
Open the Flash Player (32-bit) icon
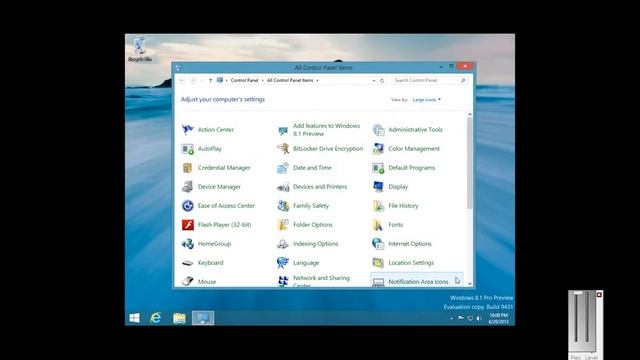click(x=187, y=225)
